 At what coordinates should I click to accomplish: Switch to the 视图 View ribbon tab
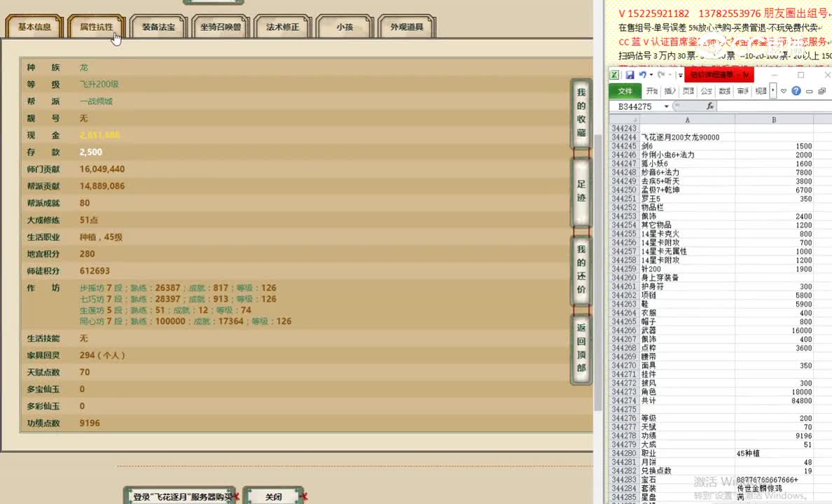pos(761,91)
